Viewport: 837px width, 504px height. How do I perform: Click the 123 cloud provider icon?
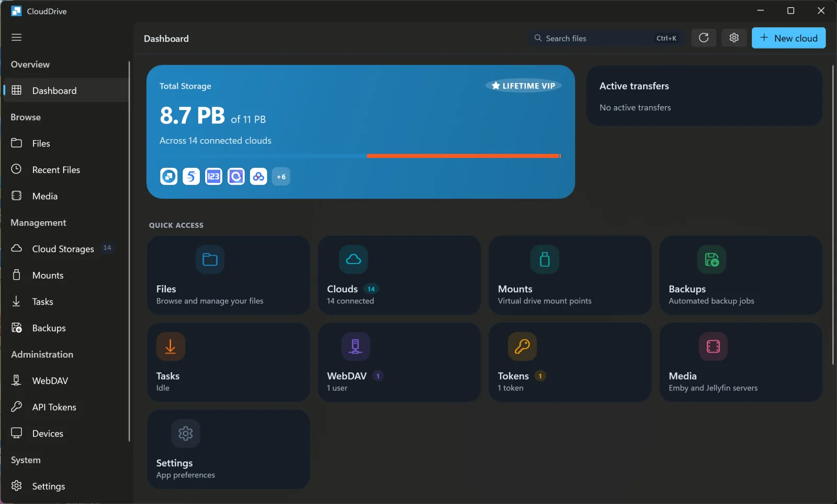(213, 177)
